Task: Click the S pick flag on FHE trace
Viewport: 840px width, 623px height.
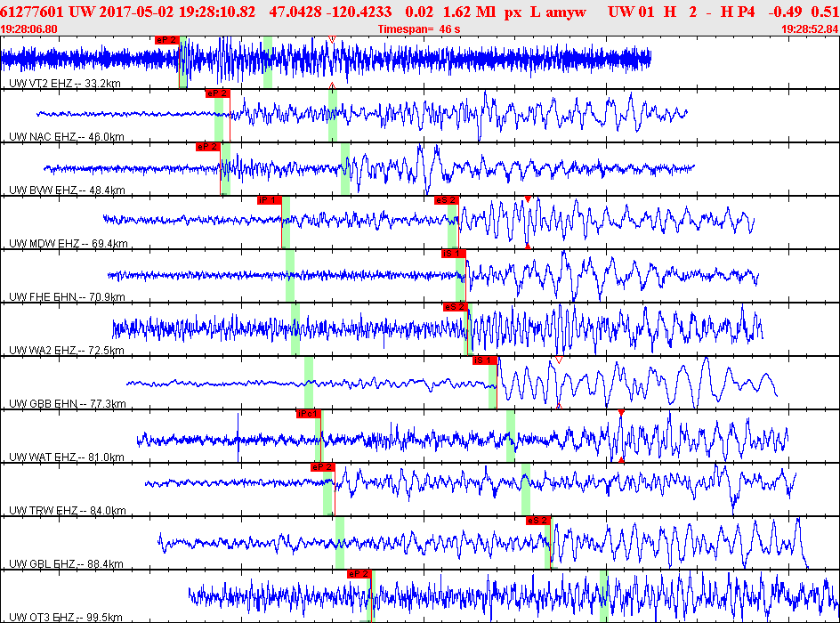Action: (454, 254)
